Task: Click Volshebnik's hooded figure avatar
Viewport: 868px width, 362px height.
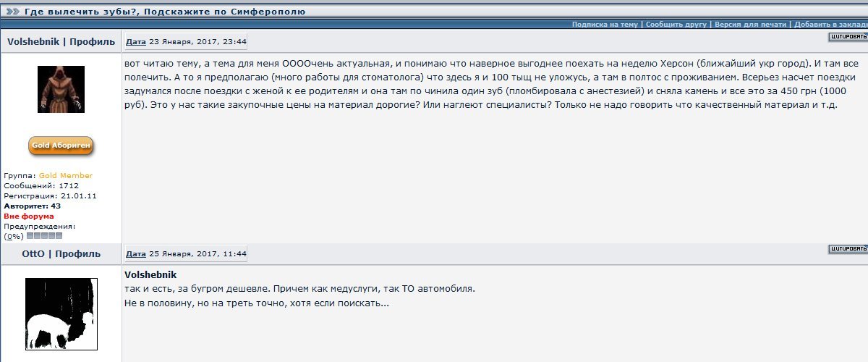Action: 61,89
